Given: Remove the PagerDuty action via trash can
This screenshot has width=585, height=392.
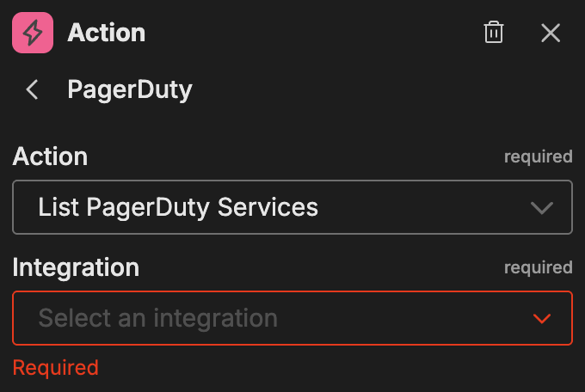Looking at the screenshot, I should [494, 34].
